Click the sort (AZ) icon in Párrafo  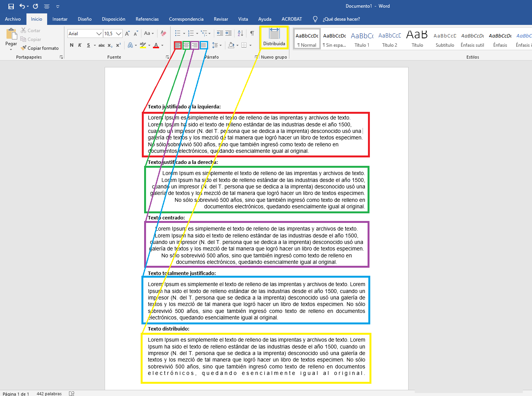click(x=240, y=33)
